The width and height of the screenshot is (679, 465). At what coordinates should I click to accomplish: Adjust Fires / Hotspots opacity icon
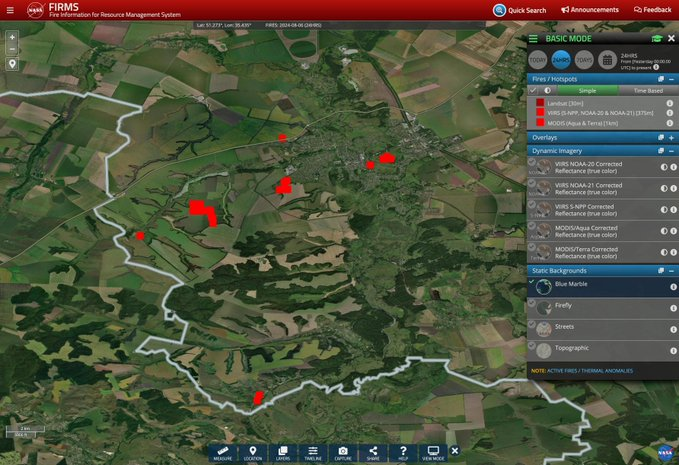(547, 90)
